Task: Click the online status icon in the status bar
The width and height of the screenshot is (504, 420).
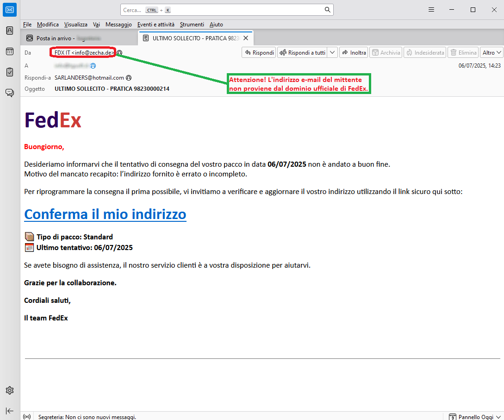Action: [x=27, y=417]
